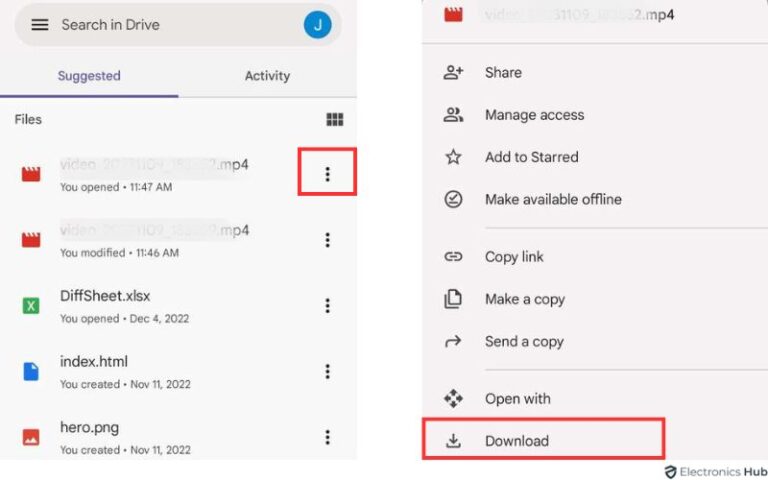Open the more options for hero.png
Screen dimensions: 768x480
coord(327,437)
